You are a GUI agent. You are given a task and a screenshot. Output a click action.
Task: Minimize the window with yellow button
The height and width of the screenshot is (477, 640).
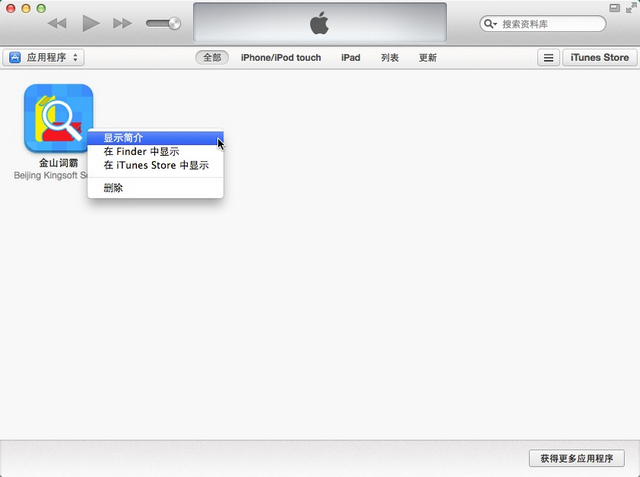coord(26,8)
